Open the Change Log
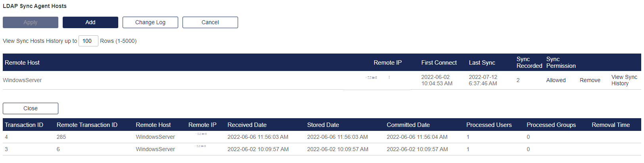Viewport: 644px width, 163px height. click(150, 22)
